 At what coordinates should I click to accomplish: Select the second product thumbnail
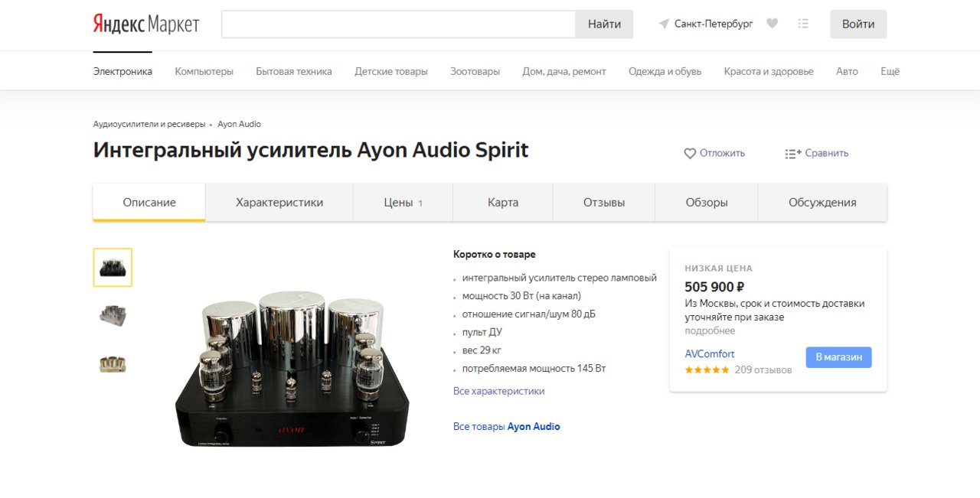113,315
